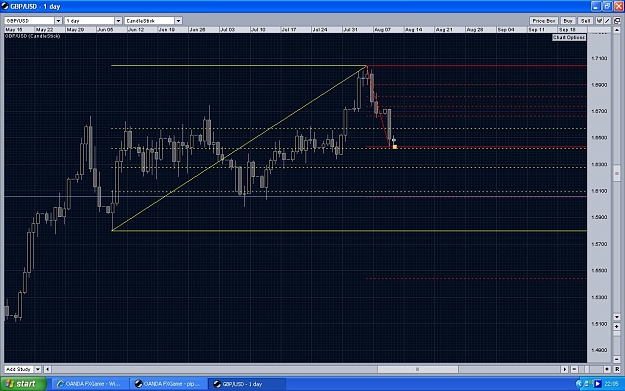Open Chart Options
This screenshot has height=391, width=625.
569,37
